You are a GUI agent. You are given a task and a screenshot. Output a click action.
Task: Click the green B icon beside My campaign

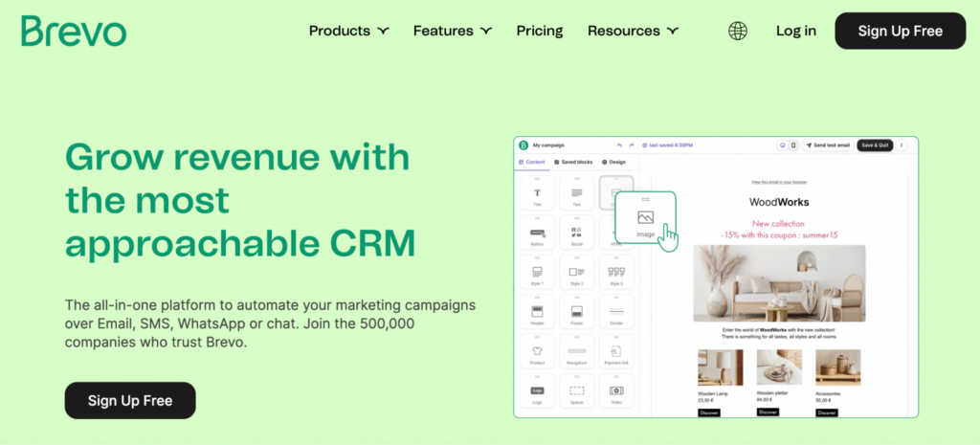(523, 145)
